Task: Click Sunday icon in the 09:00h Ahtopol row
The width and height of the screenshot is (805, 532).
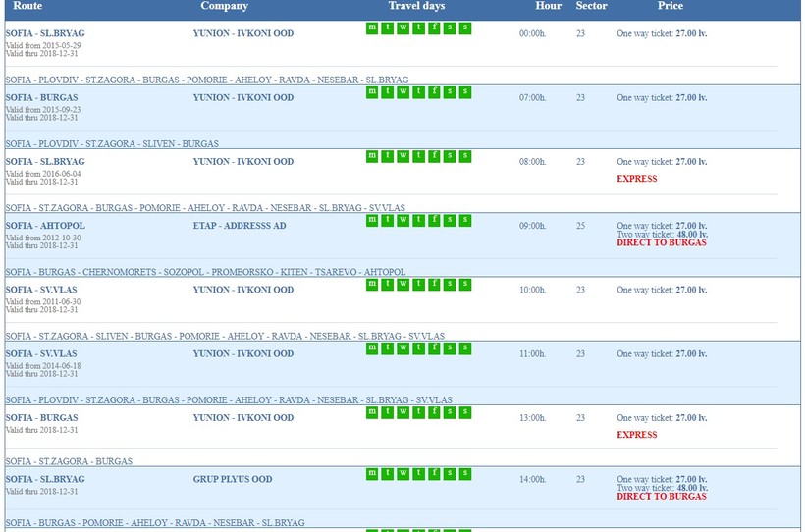Action: click(x=465, y=220)
